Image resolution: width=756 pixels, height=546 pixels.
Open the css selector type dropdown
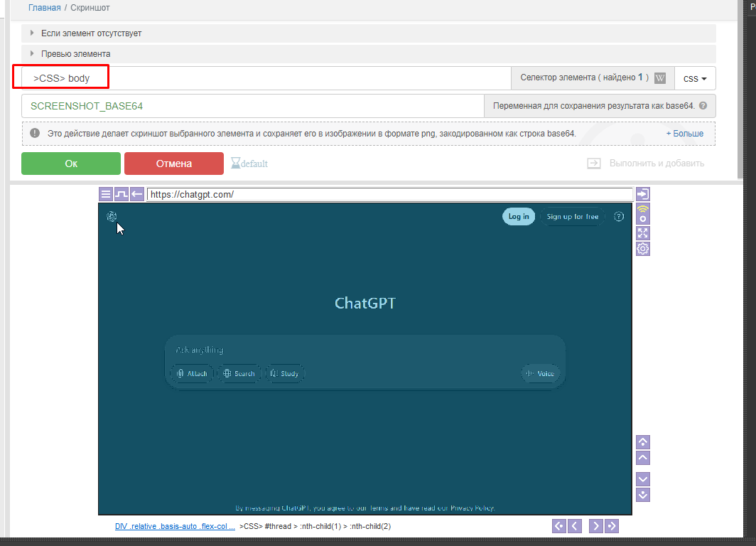tap(694, 79)
